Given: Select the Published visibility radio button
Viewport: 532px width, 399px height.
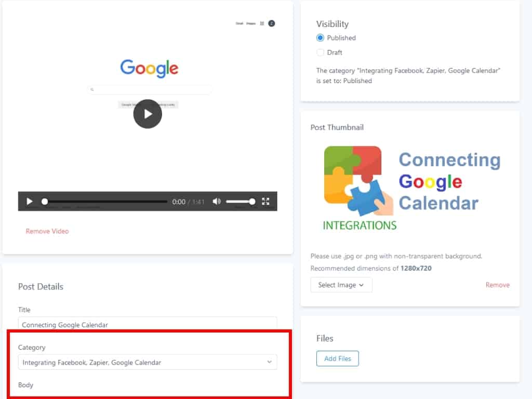Looking at the screenshot, I should tap(320, 38).
